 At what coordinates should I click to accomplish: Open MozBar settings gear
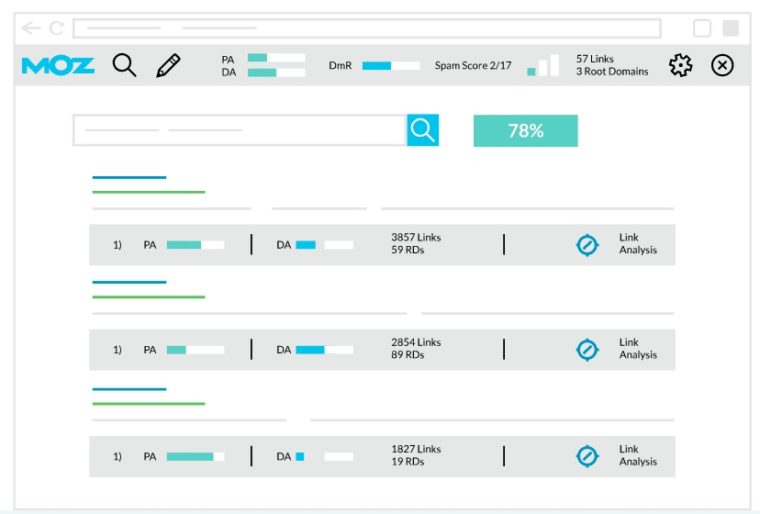681,66
